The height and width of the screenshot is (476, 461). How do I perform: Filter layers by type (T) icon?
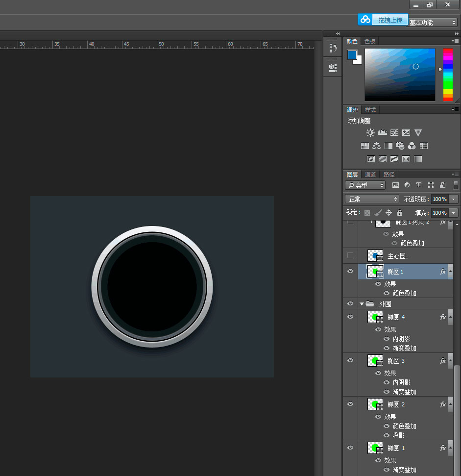tap(419, 185)
